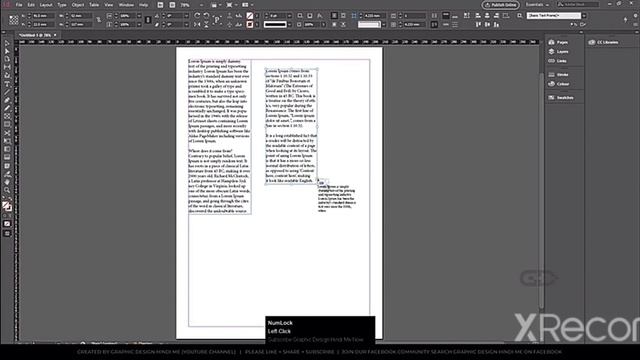The width and height of the screenshot is (640, 360).
Task: Open the stroke type dropdown arrow
Action: [289, 24]
